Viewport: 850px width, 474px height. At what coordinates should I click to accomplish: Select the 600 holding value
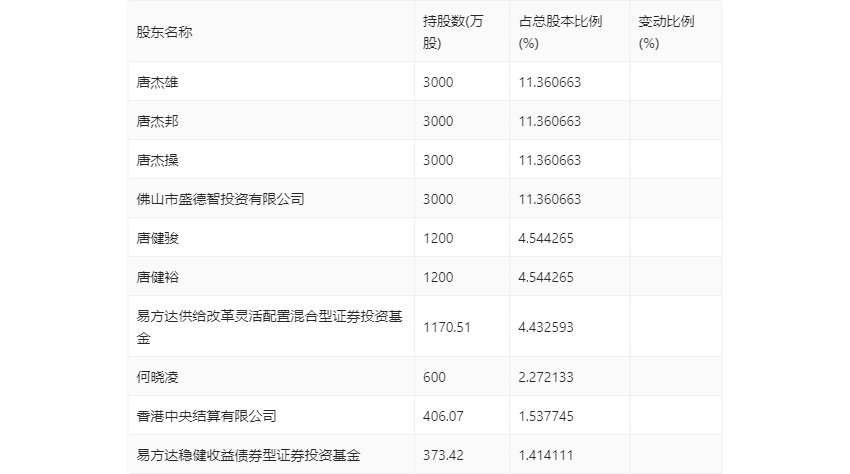(434, 377)
